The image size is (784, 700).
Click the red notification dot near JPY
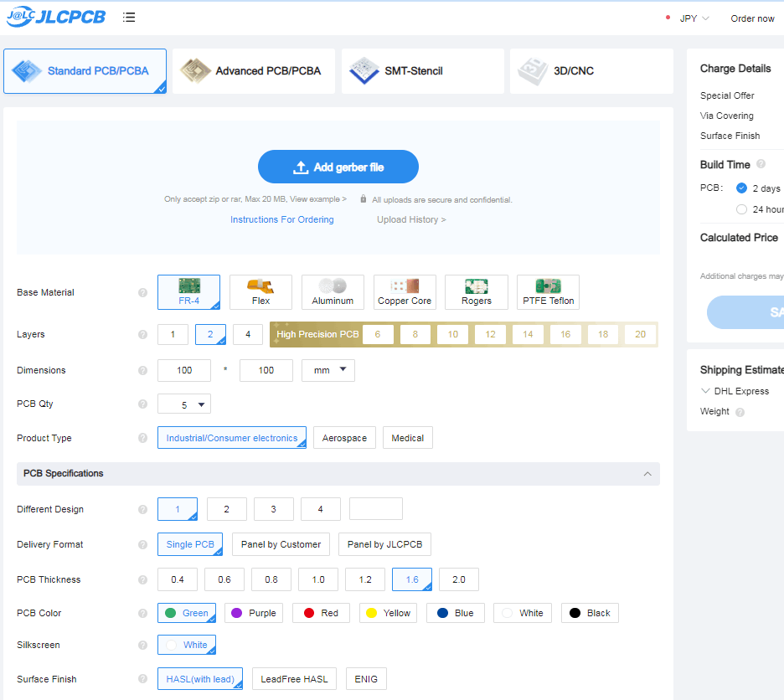668,18
